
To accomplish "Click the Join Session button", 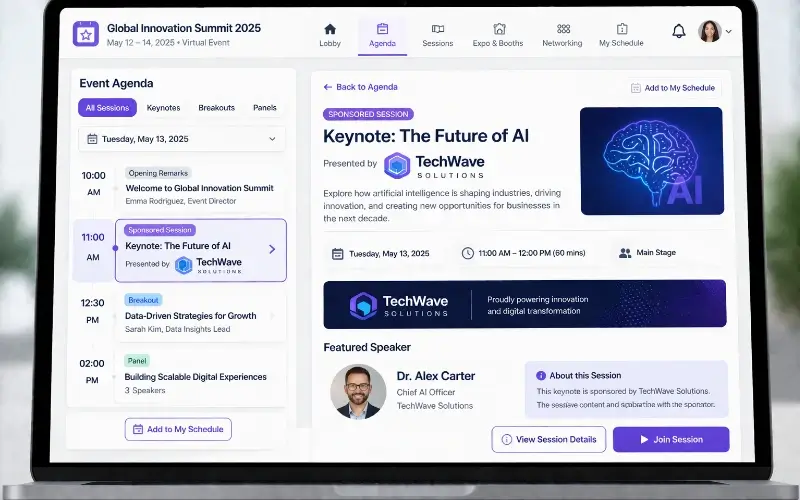I will [671, 439].
